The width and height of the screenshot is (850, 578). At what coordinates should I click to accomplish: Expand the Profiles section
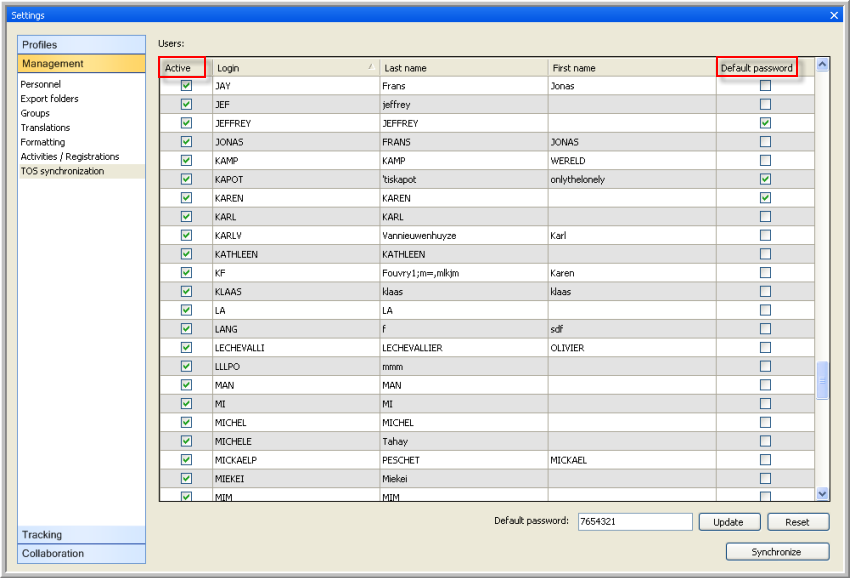pos(81,45)
